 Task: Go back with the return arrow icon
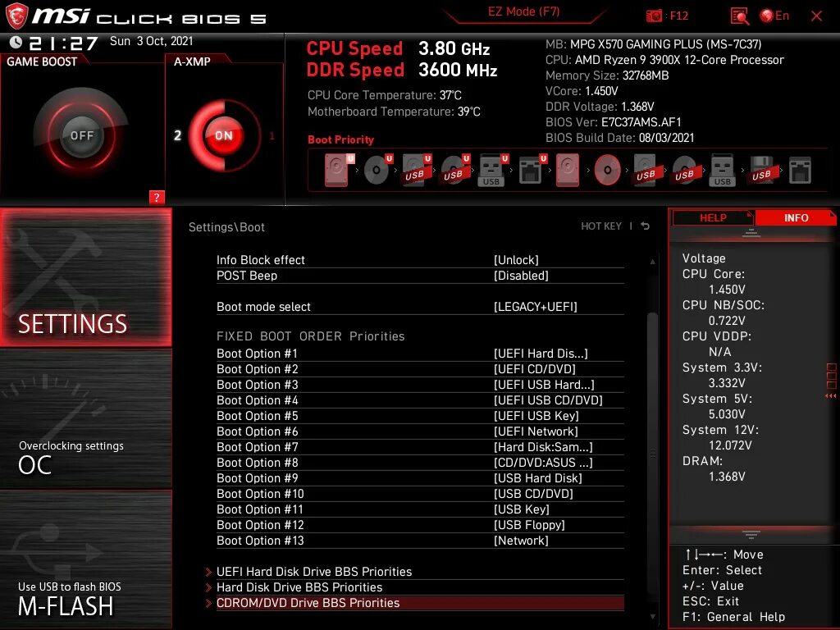tap(645, 226)
